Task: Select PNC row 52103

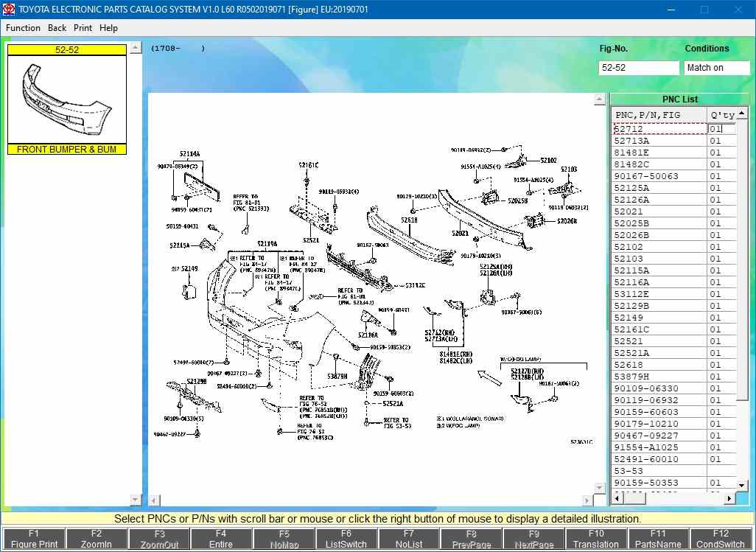Action: point(674,259)
